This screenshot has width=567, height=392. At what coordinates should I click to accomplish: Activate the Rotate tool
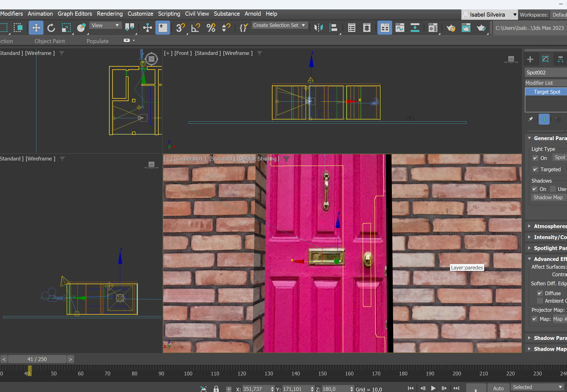(51, 28)
